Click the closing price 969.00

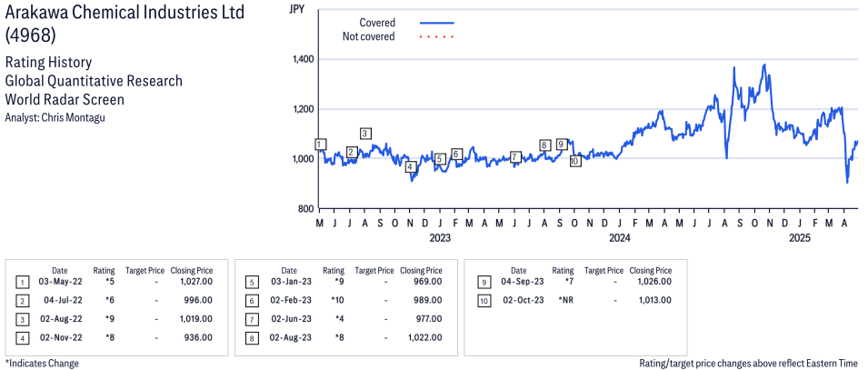pyautogui.click(x=429, y=282)
